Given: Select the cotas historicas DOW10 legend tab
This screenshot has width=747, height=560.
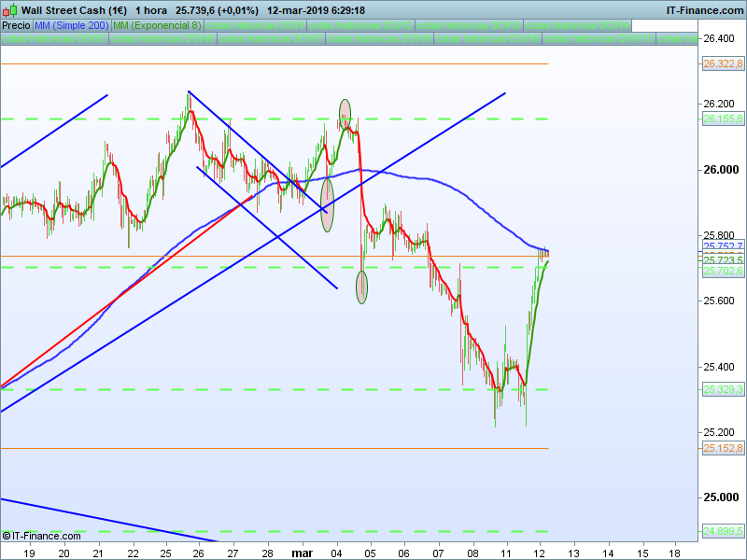Looking at the screenshot, I should (599, 38).
